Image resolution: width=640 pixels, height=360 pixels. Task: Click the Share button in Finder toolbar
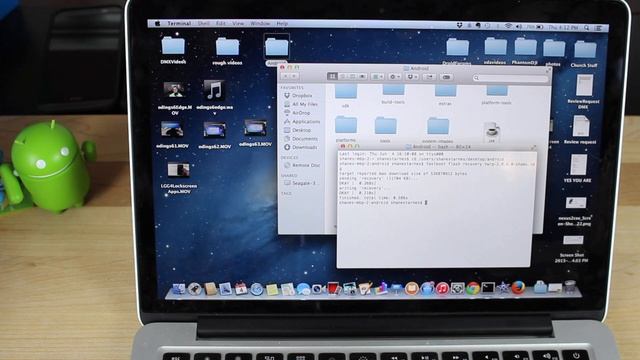(429, 76)
